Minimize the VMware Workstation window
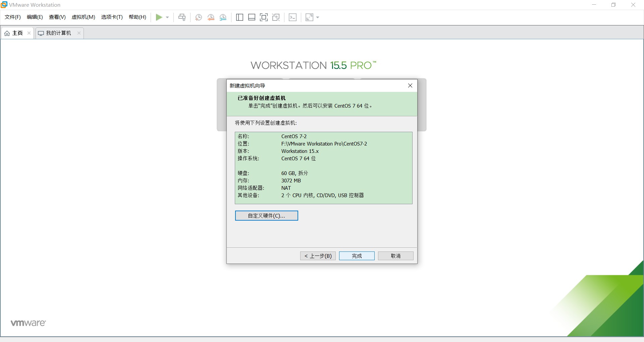This screenshot has height=342, width=644. (x=594, y=5)
